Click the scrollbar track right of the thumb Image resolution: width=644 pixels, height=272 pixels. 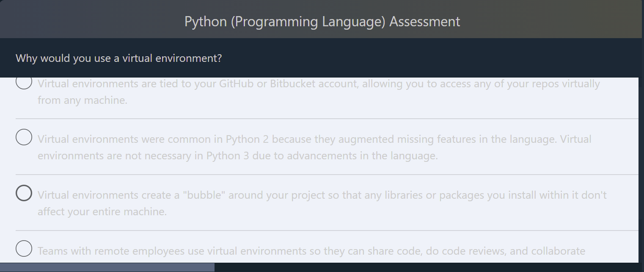[x=423, y=267]
